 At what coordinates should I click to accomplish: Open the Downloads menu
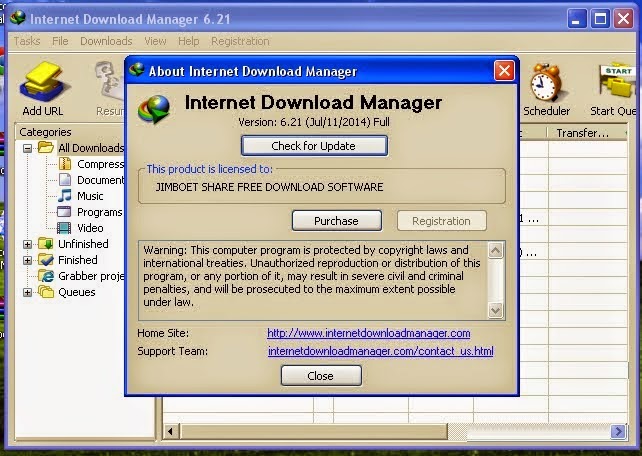tap(106, 41)
